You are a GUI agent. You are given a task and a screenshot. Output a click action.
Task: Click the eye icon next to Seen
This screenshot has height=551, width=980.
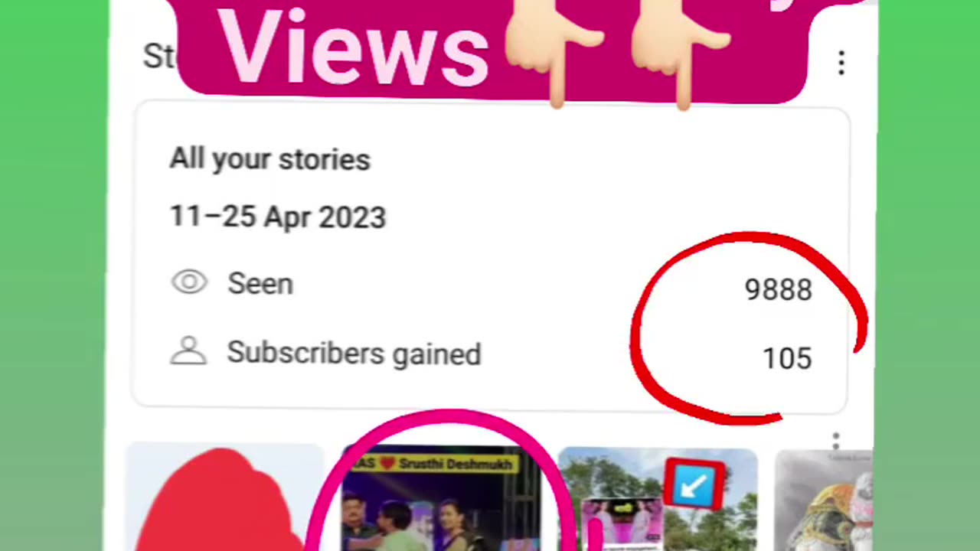[x=189, y=282]
